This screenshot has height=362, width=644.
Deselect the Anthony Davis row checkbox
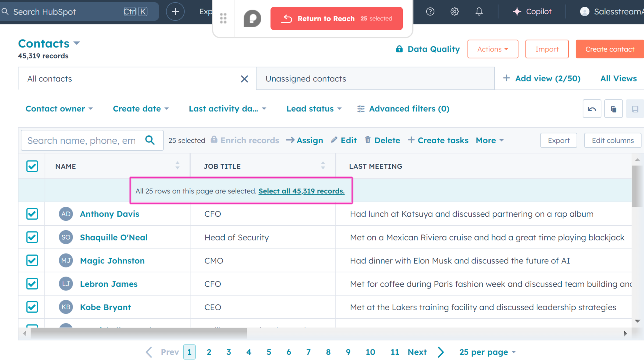point(32,214)
